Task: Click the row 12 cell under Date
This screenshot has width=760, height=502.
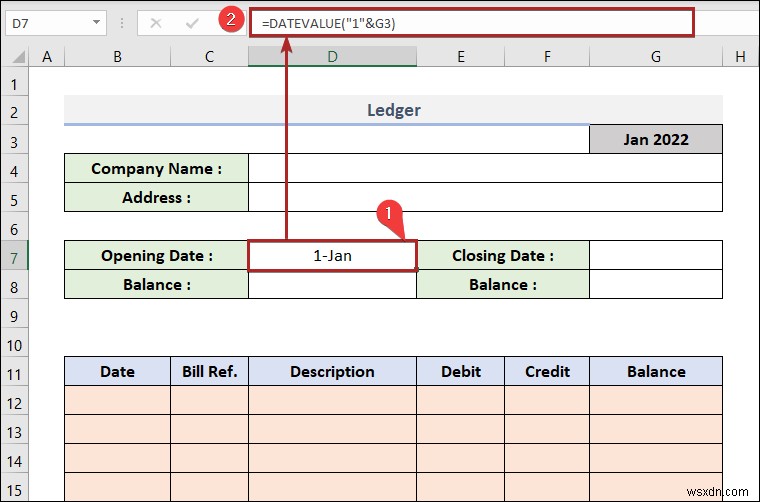Action: point(117,400)
